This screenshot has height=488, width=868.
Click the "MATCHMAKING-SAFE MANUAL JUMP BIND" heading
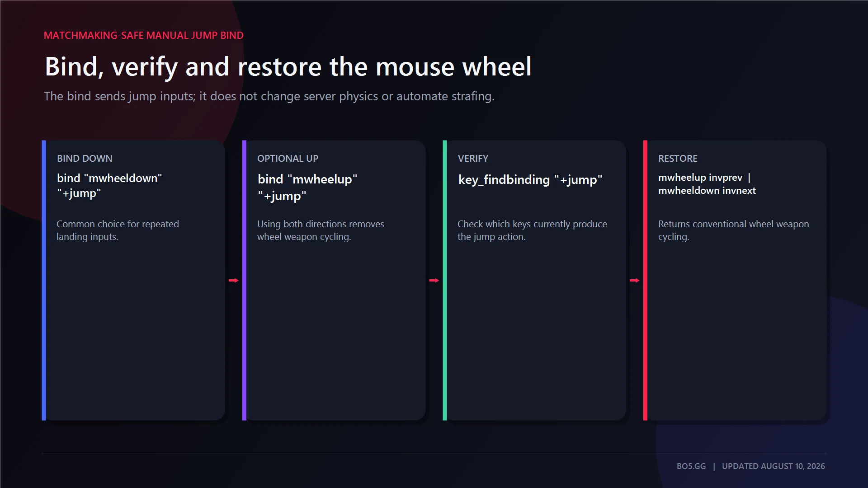143,35
